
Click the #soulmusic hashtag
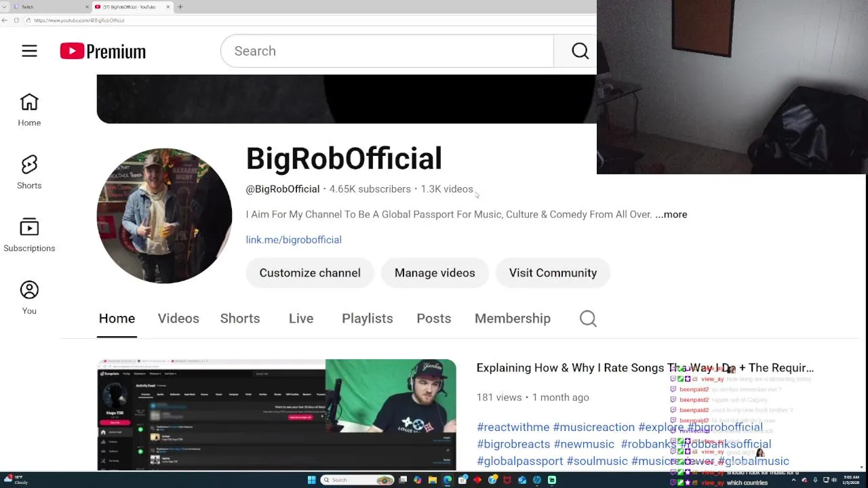tap(597, 461)
